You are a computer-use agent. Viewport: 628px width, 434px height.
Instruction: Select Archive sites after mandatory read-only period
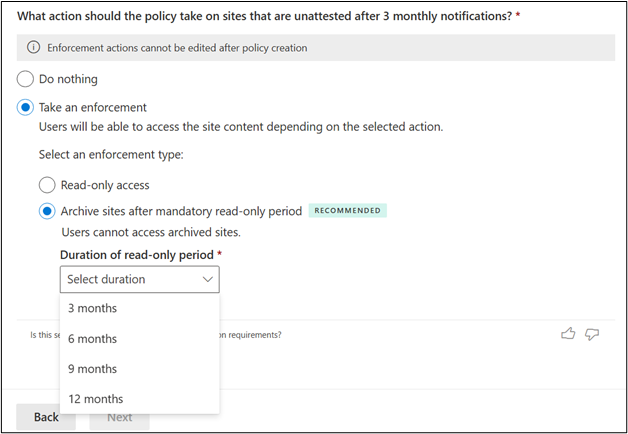coord(47,211)
